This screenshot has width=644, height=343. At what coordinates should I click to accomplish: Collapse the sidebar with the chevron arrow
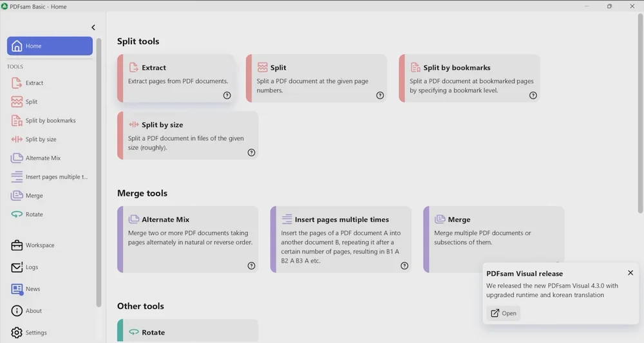click(x=93, y=28)
